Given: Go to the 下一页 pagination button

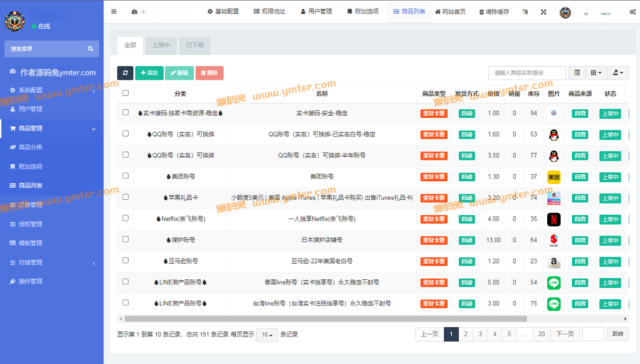Looking at the screenshot, I should [x=565, y=334].
